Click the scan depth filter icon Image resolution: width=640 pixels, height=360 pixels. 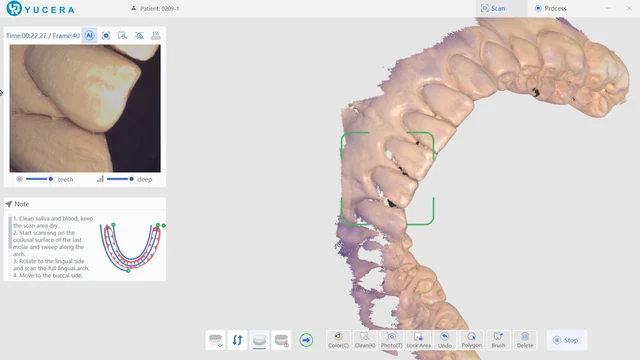(139, 36)
